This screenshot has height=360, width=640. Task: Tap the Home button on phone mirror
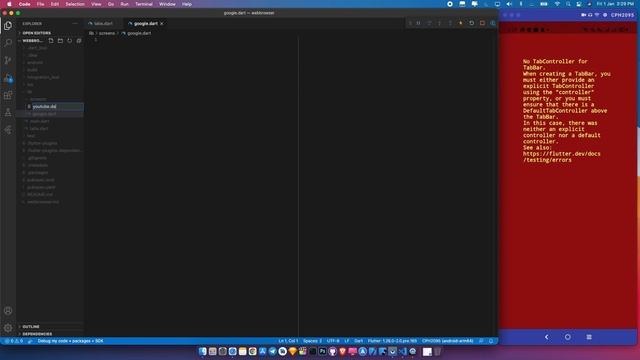coord(568,337)
